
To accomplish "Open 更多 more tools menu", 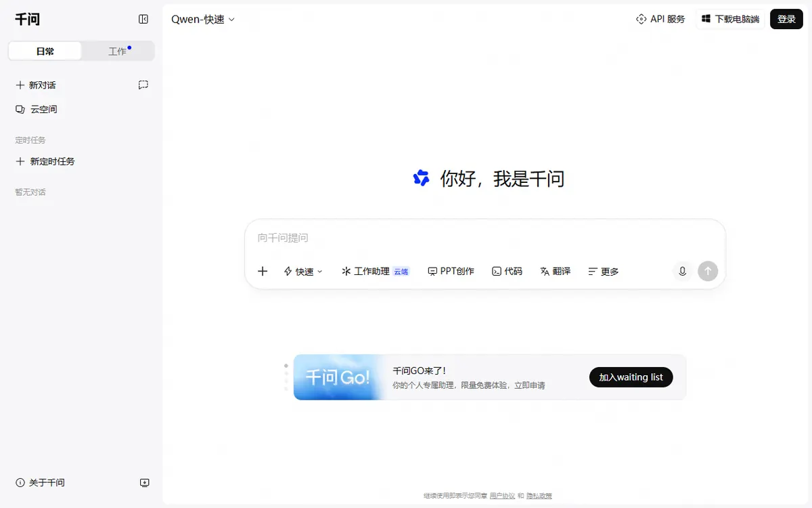I will point(604,271).
